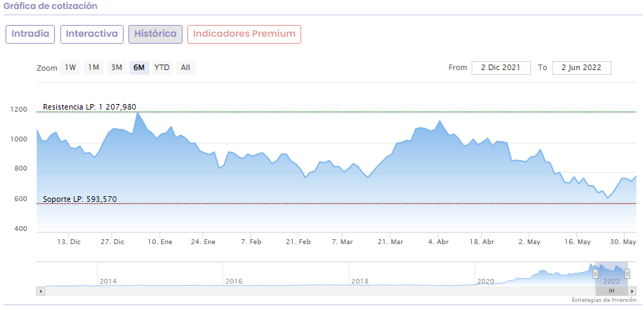Click the navigator's right range handle
The width and height of the screenshot is (644, 310).
627,274
